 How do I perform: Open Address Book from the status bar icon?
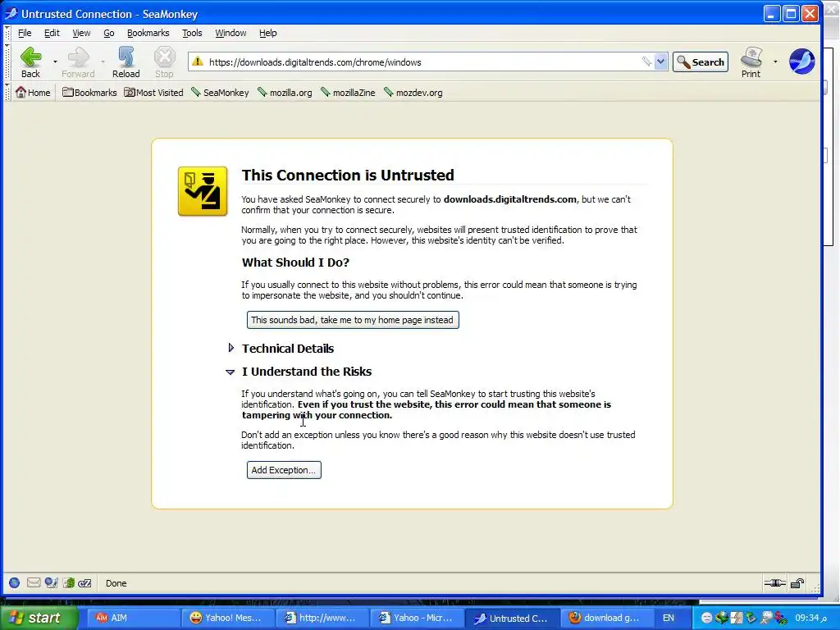click(68, 583)
